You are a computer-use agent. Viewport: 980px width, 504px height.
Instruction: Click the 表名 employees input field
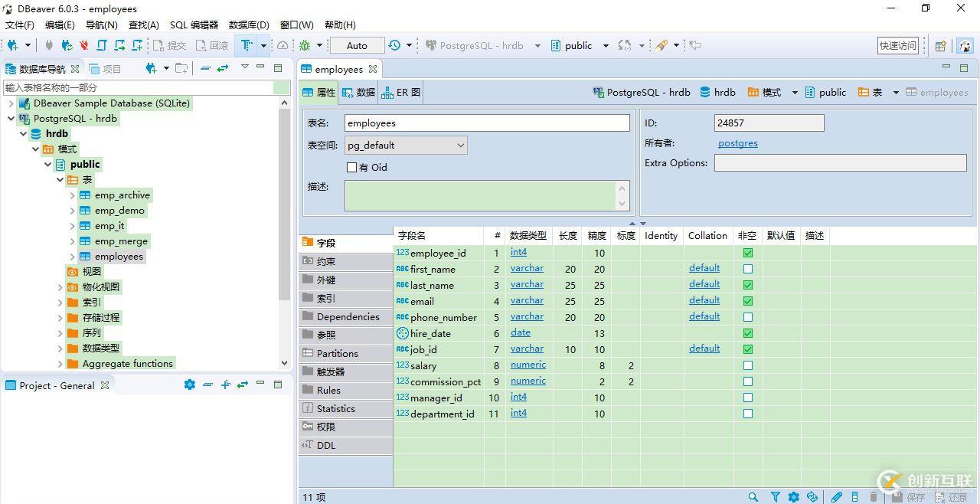point(487,123)
